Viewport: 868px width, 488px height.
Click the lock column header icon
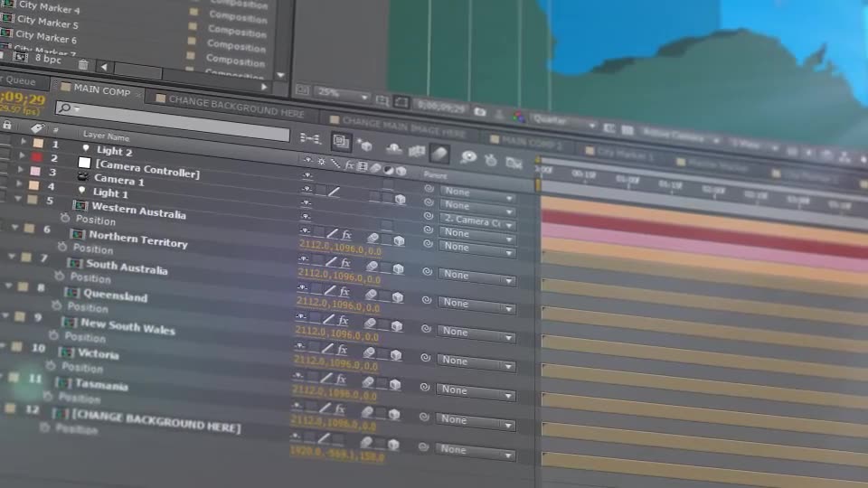6,125
